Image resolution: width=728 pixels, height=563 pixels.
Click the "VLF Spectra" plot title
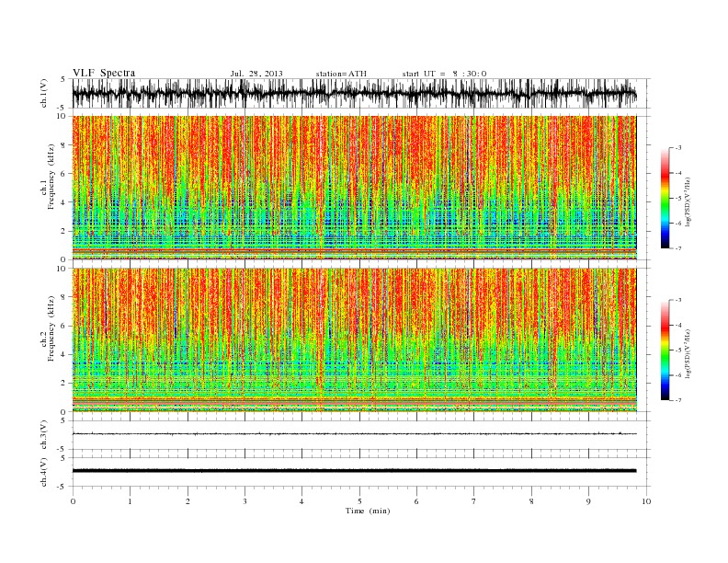pos(104,73)
